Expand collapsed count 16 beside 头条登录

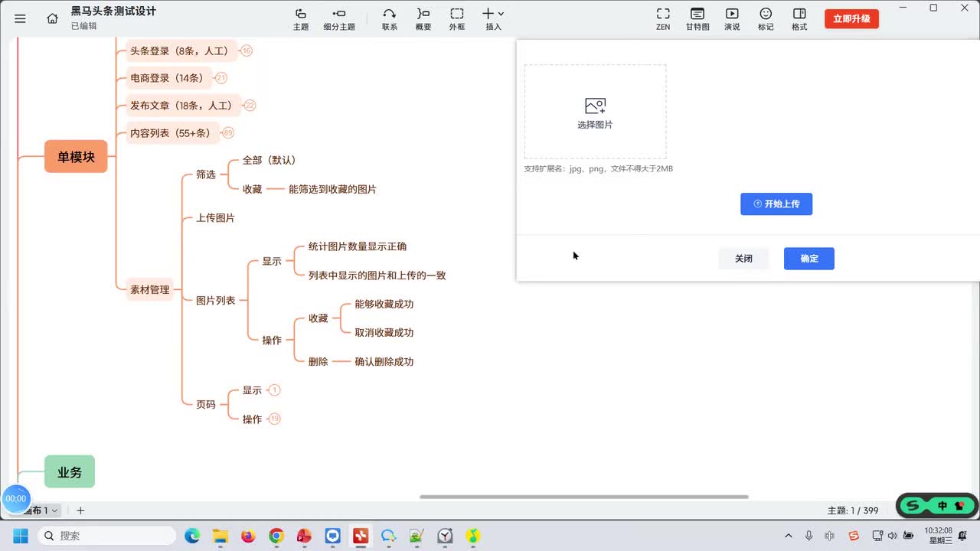click(247, 51)
